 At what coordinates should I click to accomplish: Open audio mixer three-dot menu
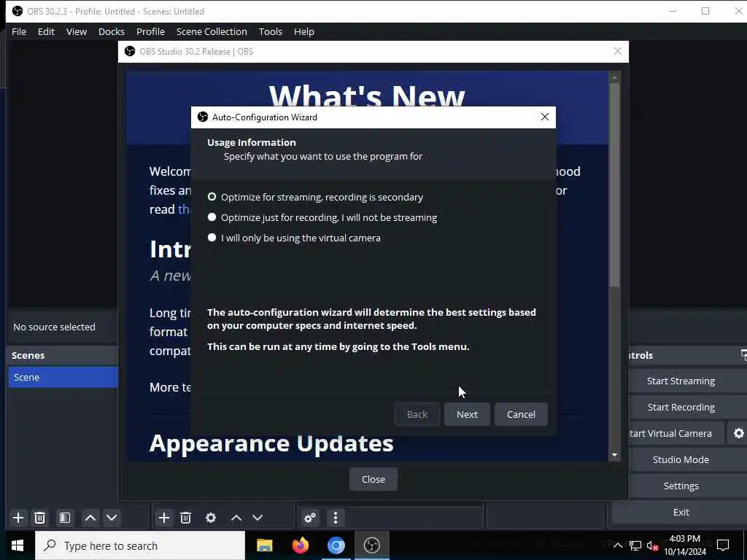coord(336,518)
